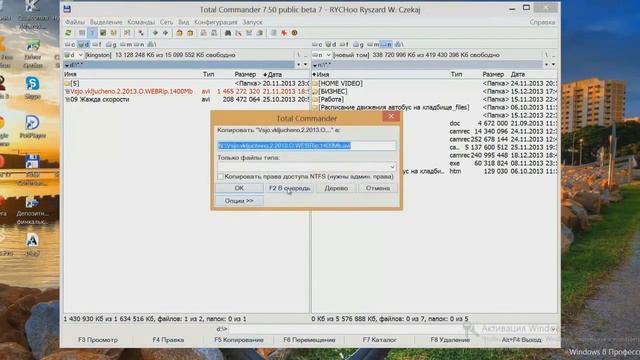The image size is (640, 360).
Task: Open network neighborhood icon in right drive bar
Action: [399, 44]
